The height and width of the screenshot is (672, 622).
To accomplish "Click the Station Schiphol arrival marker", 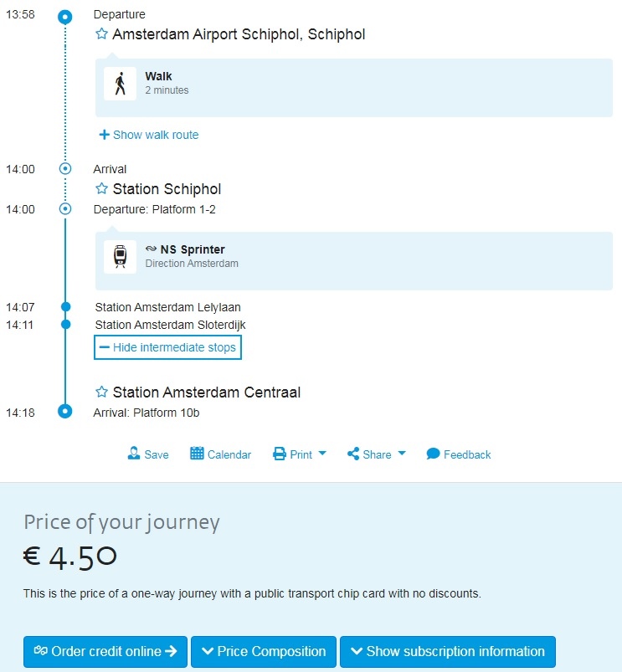I will pyautogui.click(x=65, y=169).
